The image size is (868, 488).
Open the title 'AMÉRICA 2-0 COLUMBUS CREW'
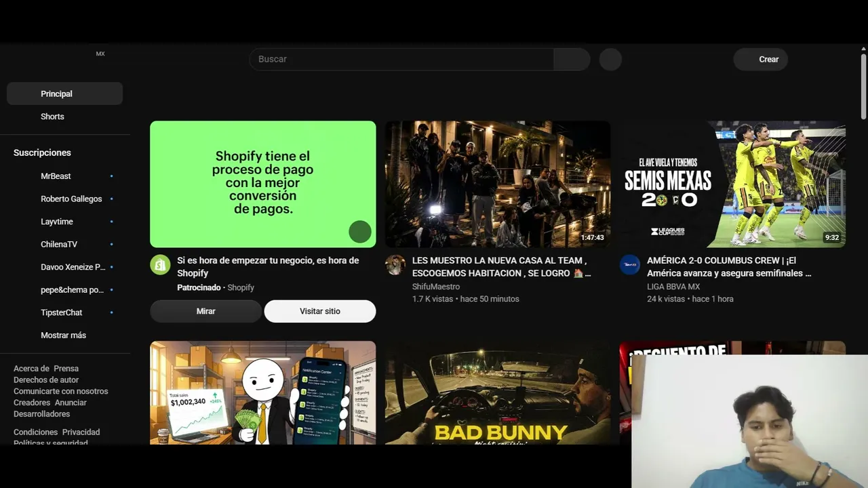[x=729, y=266]
